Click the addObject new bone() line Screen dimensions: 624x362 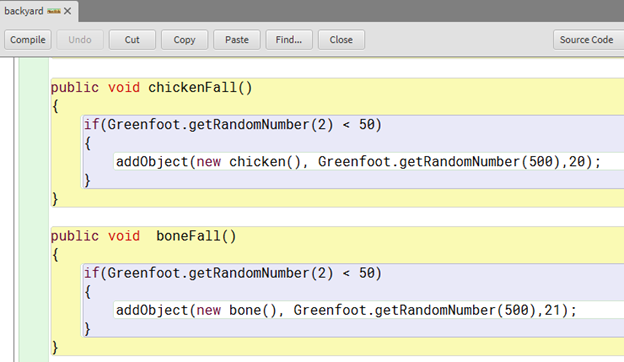[346, 310]
